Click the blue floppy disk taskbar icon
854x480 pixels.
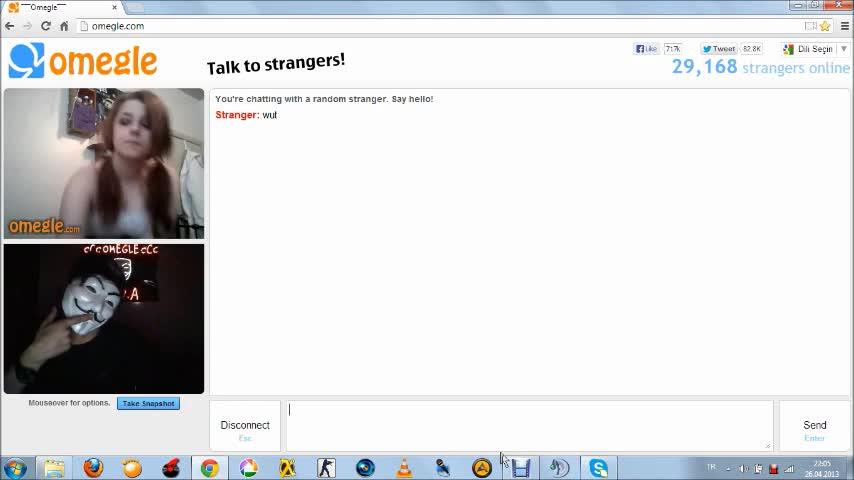(x=521, y=468)
